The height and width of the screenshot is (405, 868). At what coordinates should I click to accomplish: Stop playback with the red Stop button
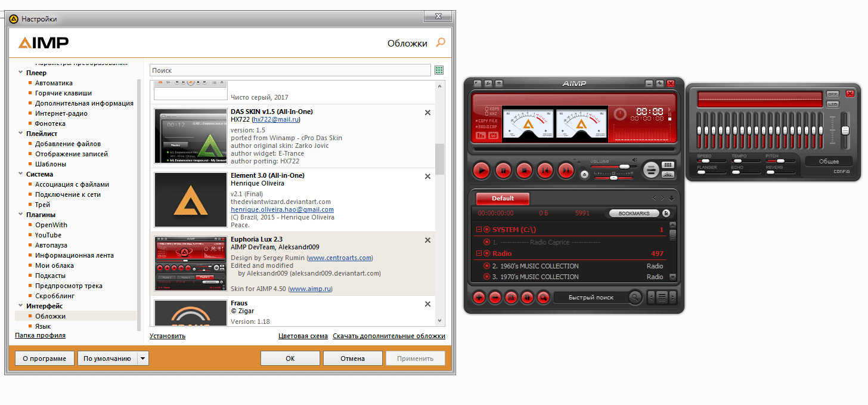pyautogui.click(x=524, y=171)
